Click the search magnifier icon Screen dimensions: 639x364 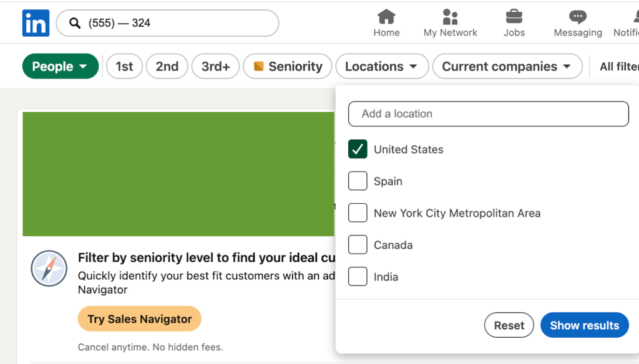75,24
